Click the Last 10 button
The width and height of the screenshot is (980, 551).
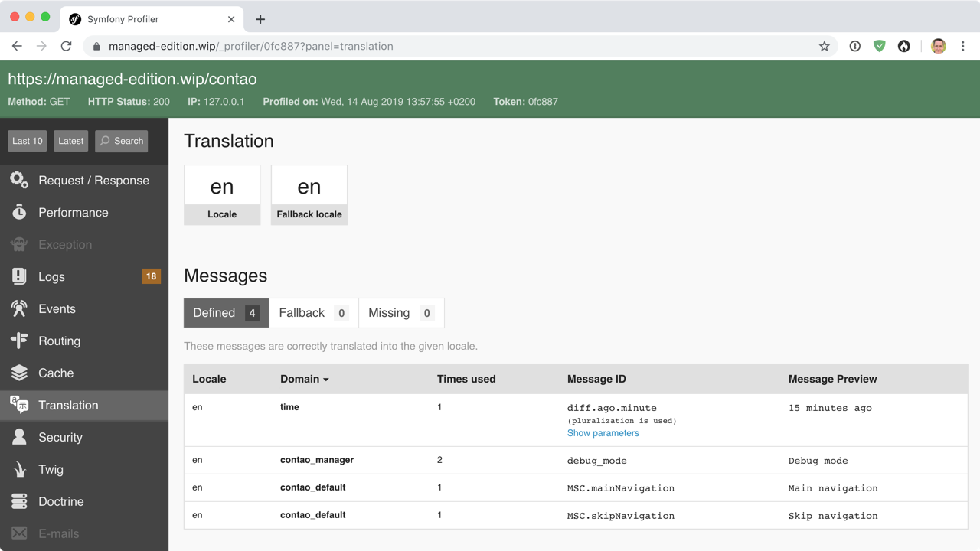[28, 141]
